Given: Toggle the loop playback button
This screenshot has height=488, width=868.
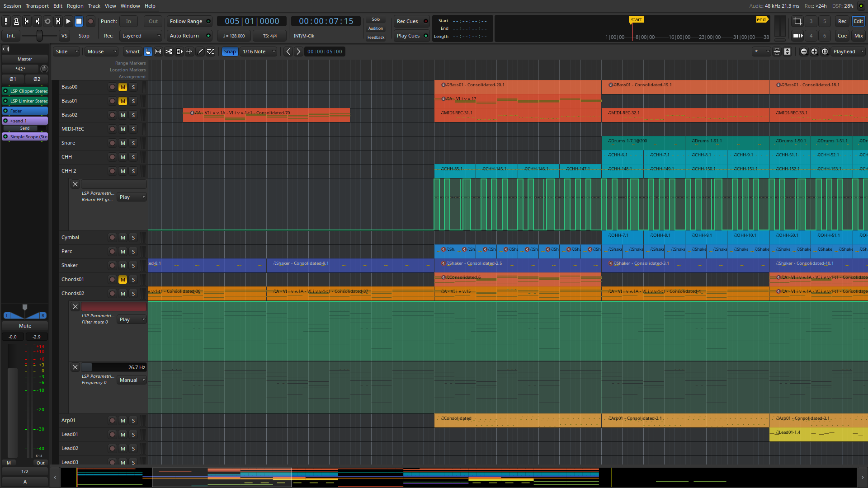Looking at the screenshot, I should coord(47,21).
